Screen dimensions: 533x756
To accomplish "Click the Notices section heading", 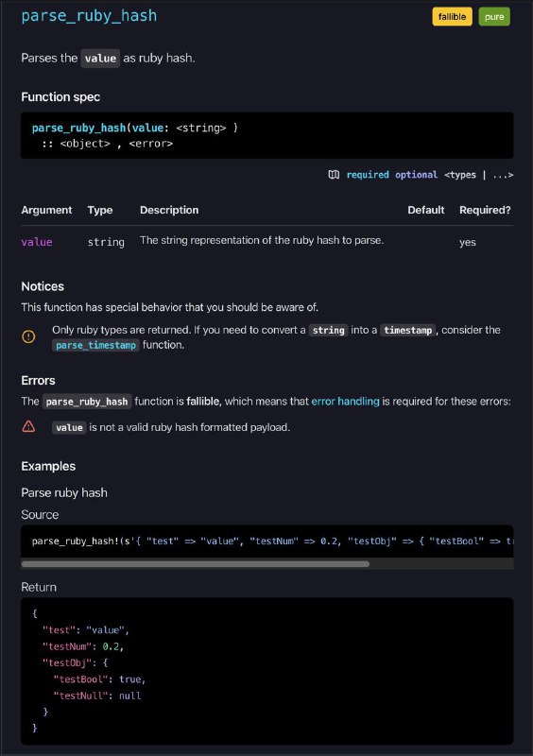I will (43, 286).
